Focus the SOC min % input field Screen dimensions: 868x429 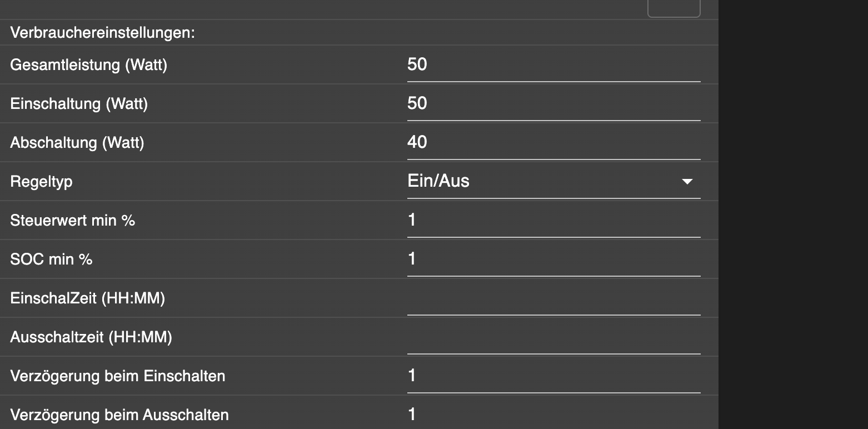point(553,260)
